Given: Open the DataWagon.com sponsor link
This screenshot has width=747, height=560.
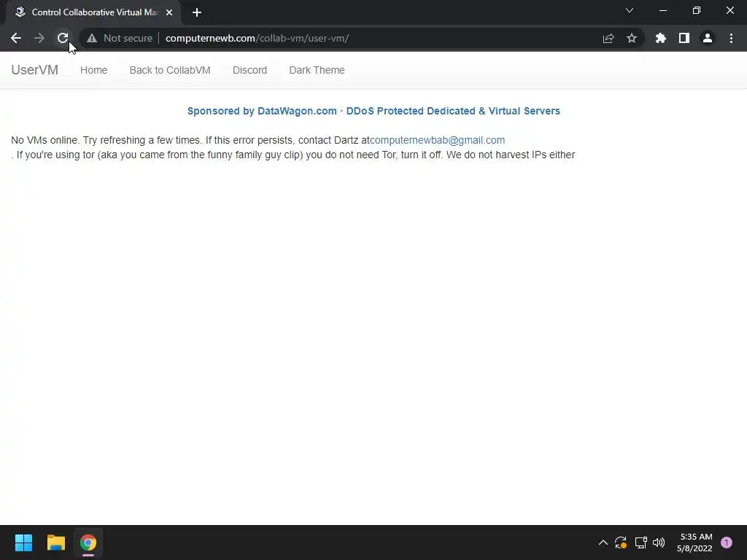Looking at the screenshot, I should (x=373, y=111).
